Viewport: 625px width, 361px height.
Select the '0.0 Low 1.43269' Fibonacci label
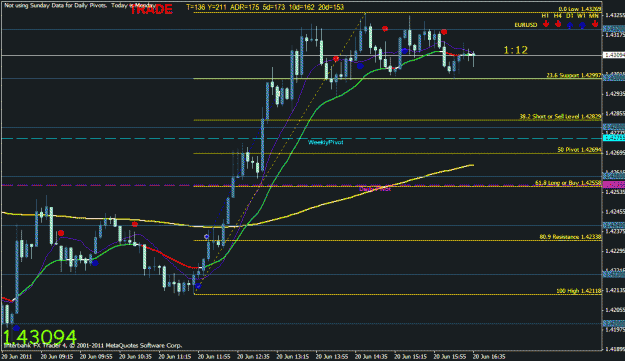click(580, 9)
